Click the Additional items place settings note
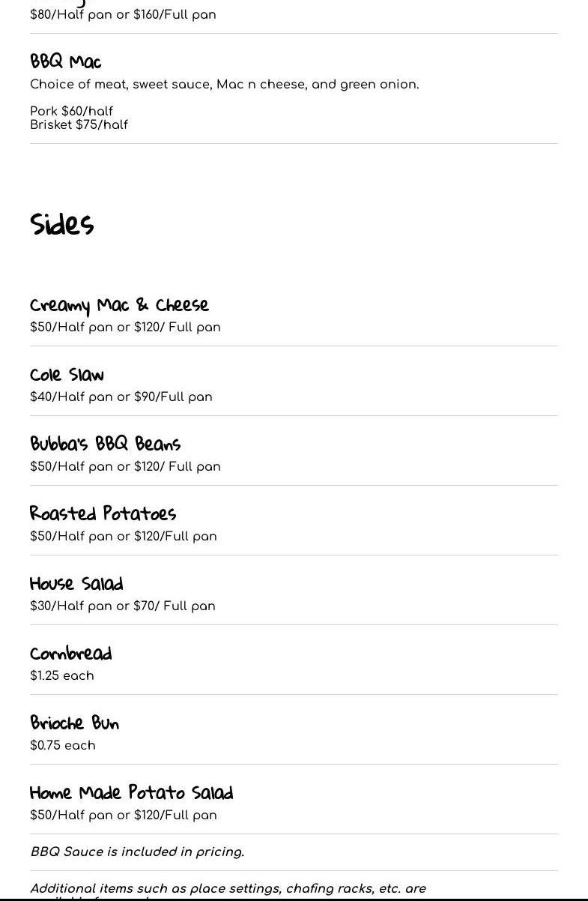The height and width of the screenshot is (901, 588). click(228, 888)
